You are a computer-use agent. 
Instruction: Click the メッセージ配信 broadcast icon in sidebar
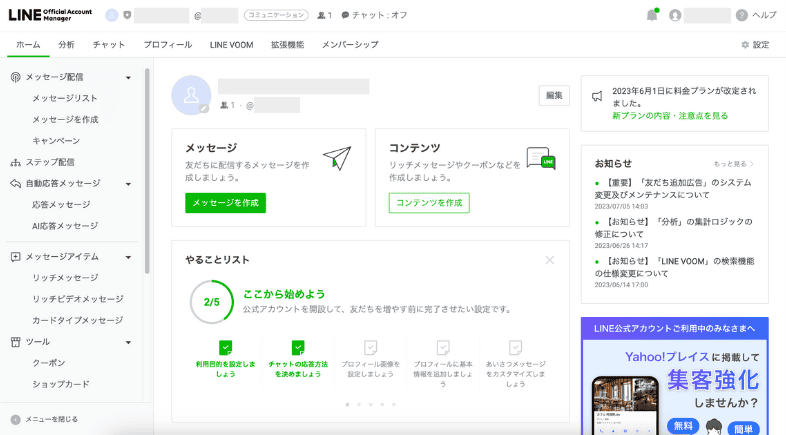pyautogui.click(x=16, y=77)
